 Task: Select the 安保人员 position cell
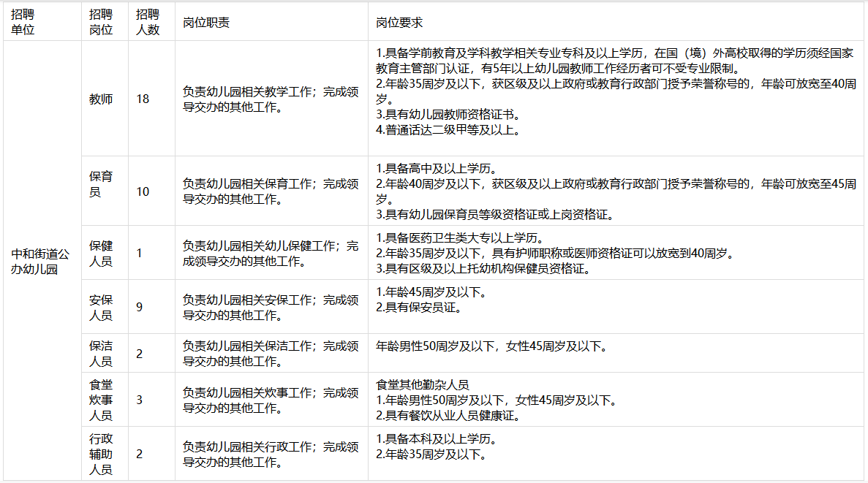(x=101, y=307)
